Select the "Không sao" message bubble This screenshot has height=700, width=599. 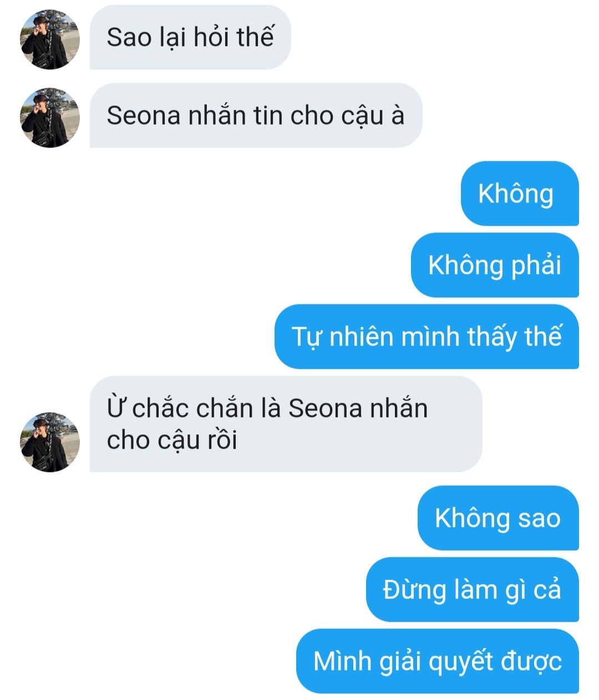(x=498, y=518)
